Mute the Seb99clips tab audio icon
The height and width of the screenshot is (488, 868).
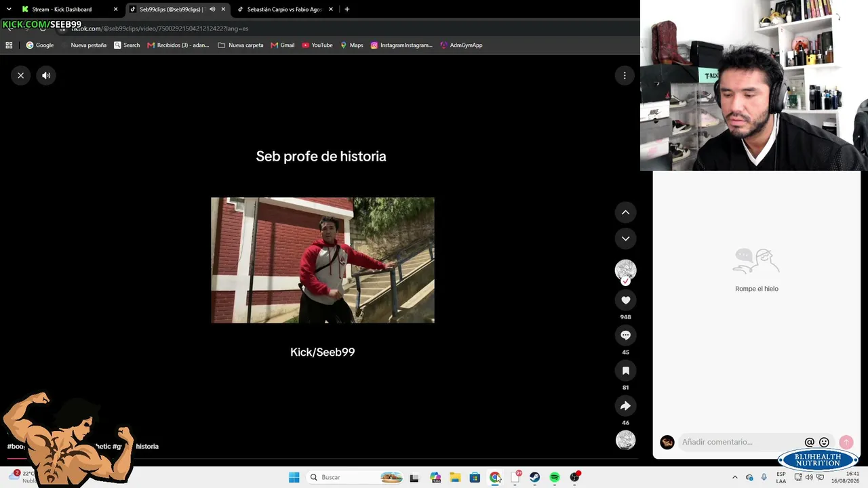click(x=212, y=9)
